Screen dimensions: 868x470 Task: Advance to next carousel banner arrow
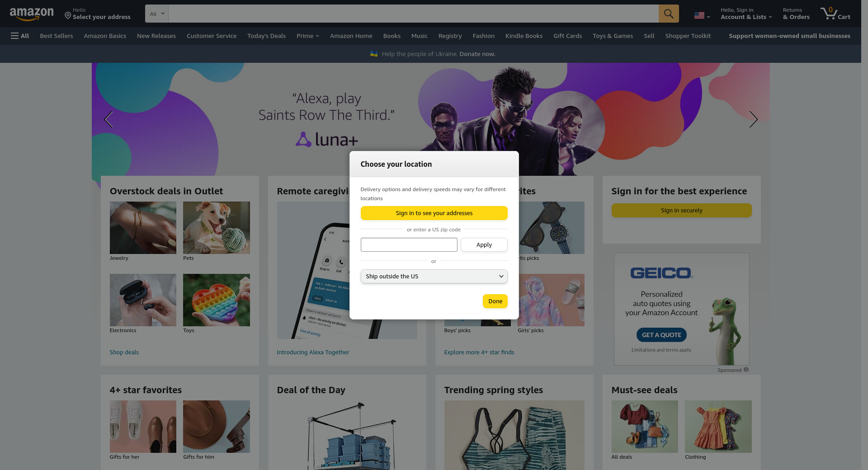tap(753, 119)
